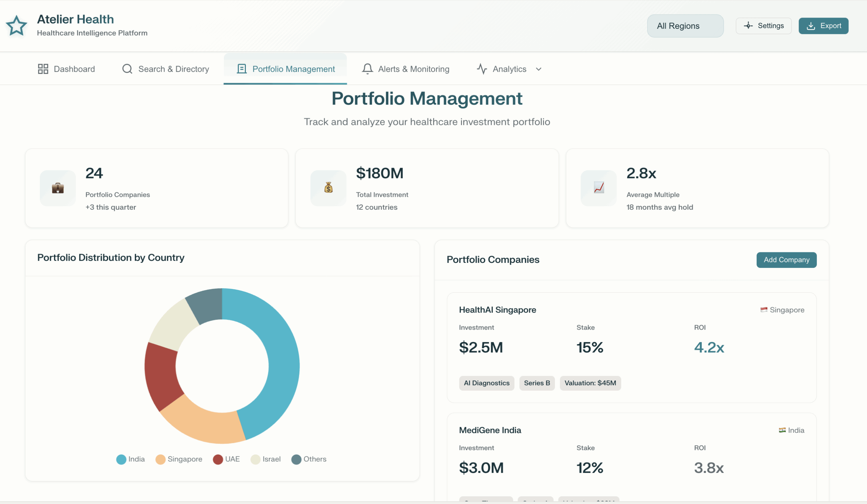Click the chart Average Multiple icon
867x504 pixels.
pyautogui.click(x=599, y=188)
